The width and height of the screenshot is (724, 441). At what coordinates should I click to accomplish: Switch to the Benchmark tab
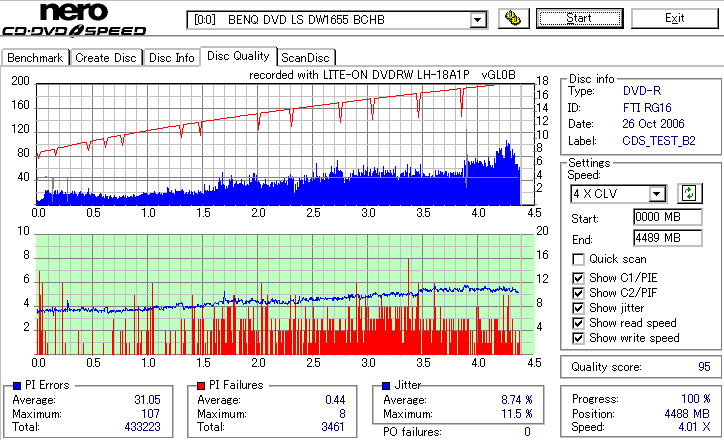[35, 58]
